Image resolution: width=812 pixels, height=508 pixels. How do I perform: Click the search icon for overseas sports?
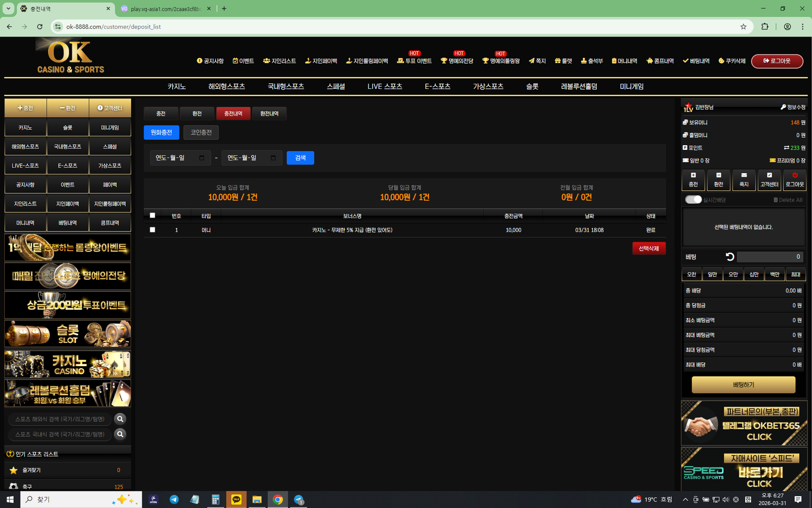point(120,419)
